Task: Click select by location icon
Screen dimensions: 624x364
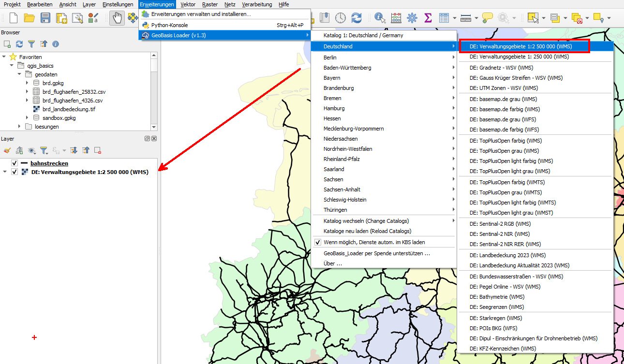Action: tap(599, 18)
